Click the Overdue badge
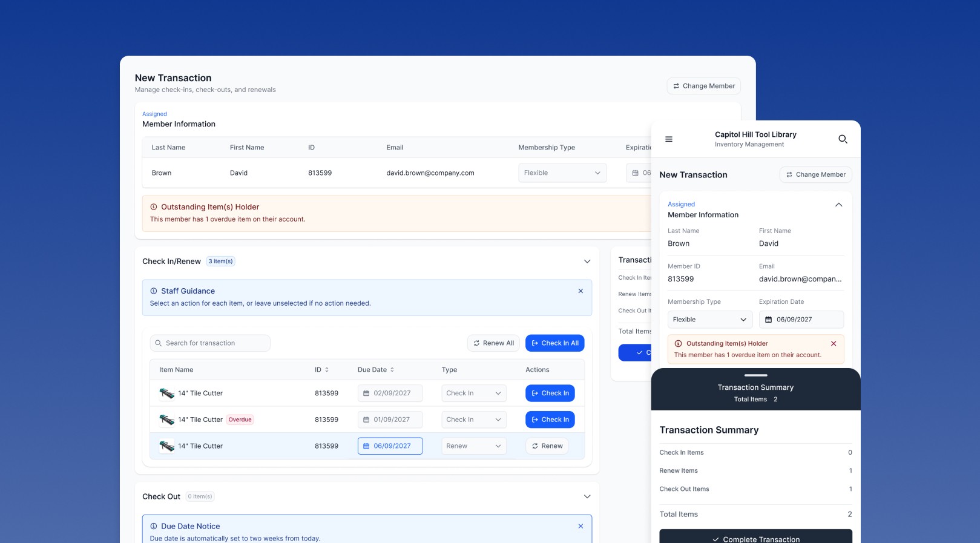 [240, 420]
